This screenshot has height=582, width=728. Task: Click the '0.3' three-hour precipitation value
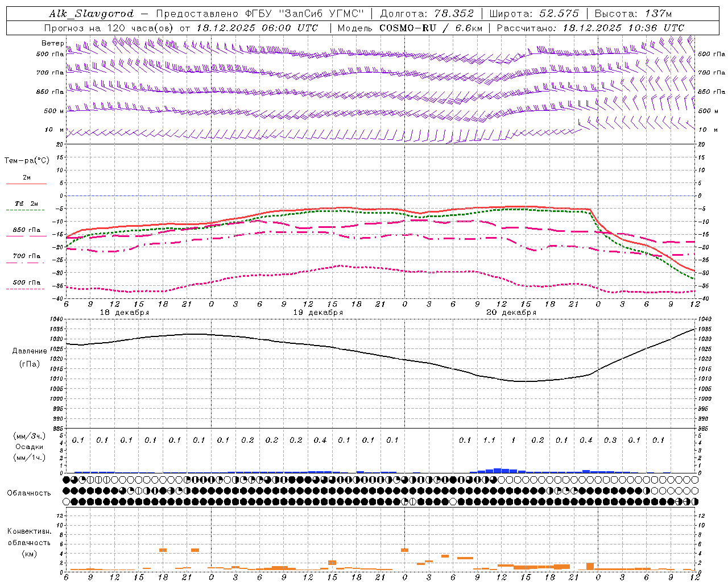point(610,440)
